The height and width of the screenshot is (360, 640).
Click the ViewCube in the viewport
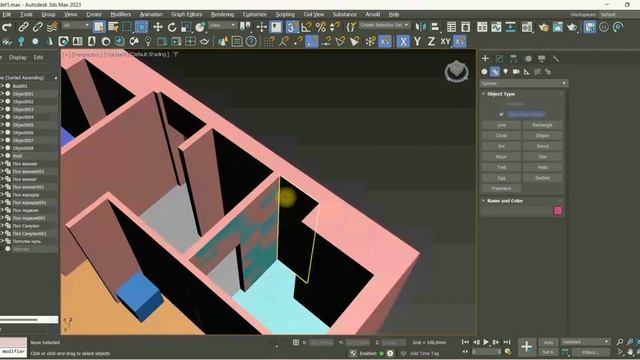point(456,72)
